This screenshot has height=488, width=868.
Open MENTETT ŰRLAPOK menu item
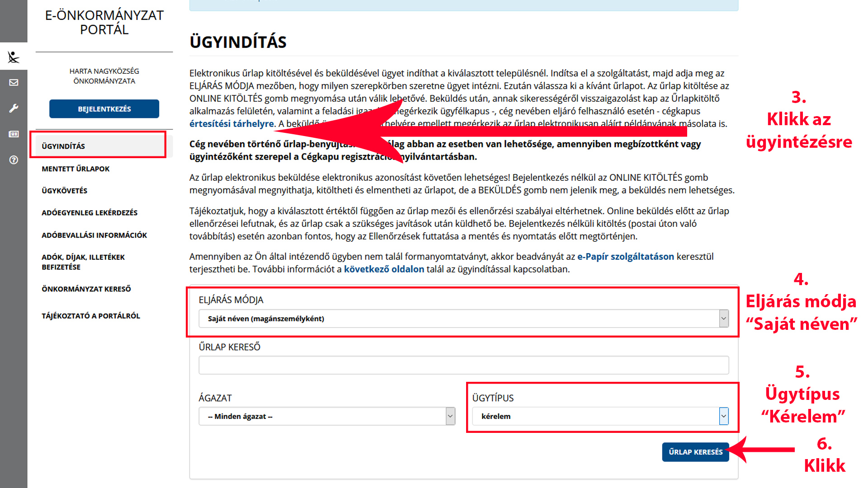[x=75, y=169]
